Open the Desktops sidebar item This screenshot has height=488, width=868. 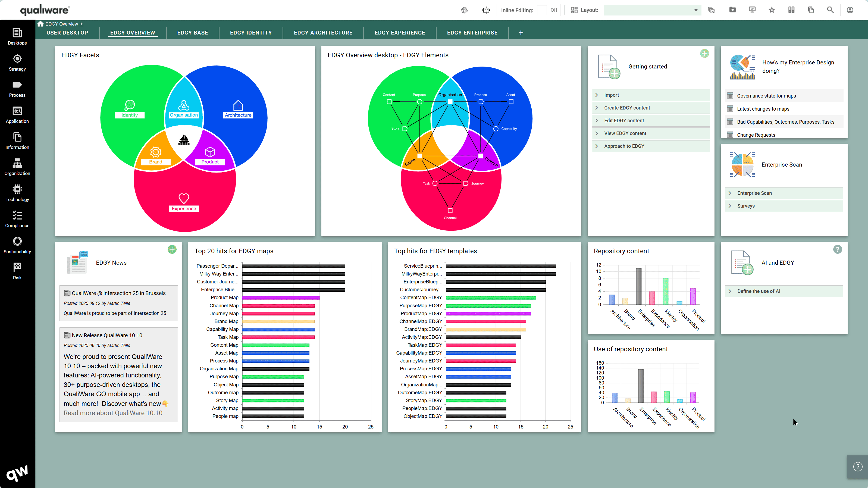coord(17,36)
